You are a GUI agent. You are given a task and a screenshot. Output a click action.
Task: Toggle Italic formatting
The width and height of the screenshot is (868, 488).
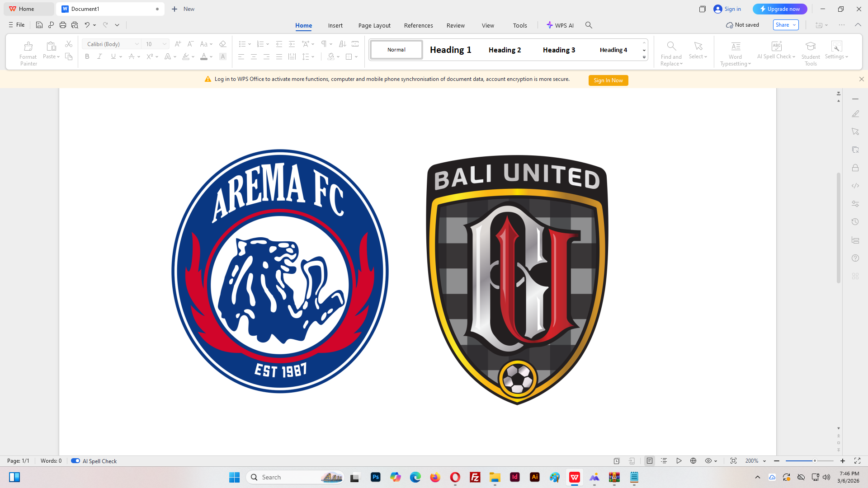point(99,56)
